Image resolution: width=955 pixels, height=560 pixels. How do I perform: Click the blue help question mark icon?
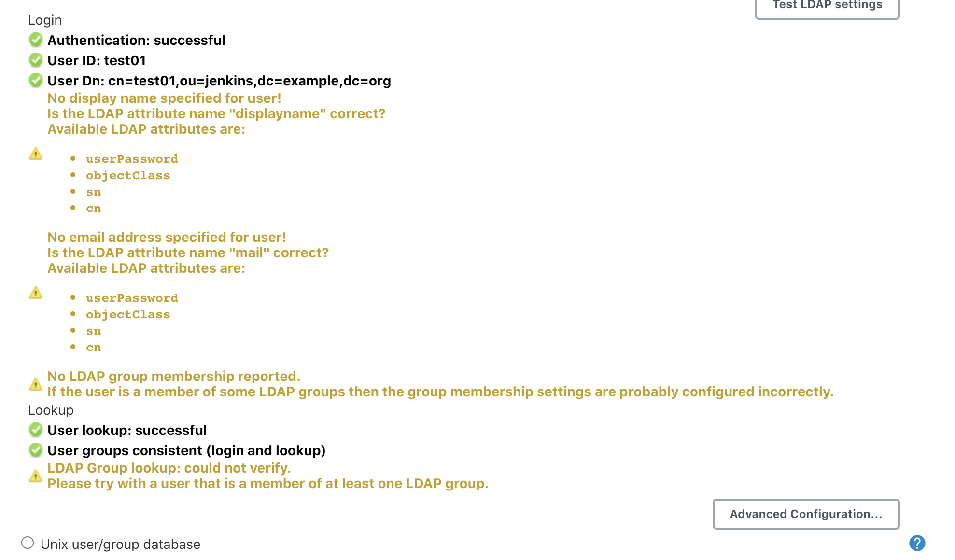click(917, 543)
